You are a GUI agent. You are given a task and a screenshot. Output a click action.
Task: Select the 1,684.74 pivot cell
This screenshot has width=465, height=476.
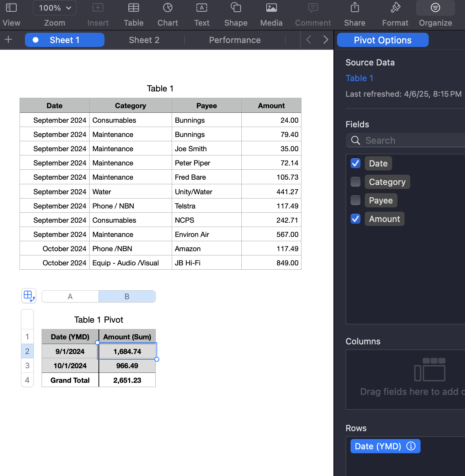(127, 351)
